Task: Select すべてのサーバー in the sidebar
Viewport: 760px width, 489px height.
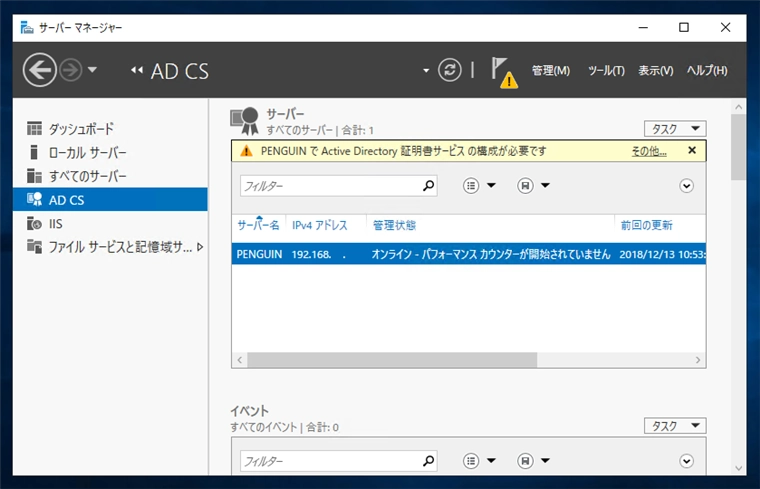Action: click(111, 176)
